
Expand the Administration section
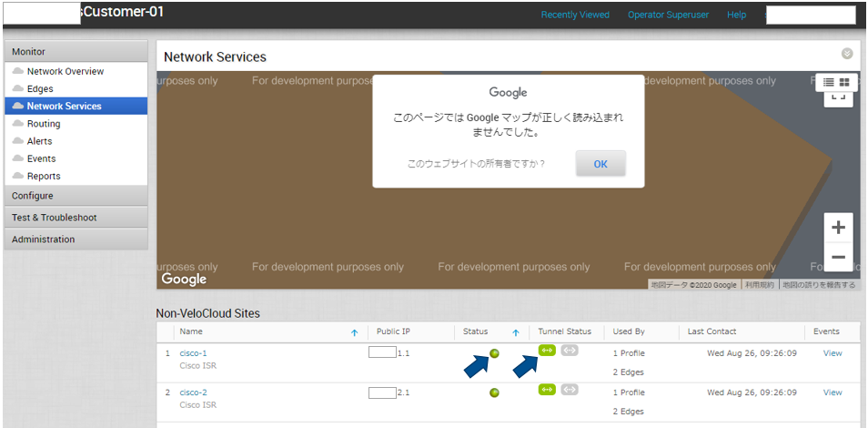pyautogui.click(x=76, y=239)
